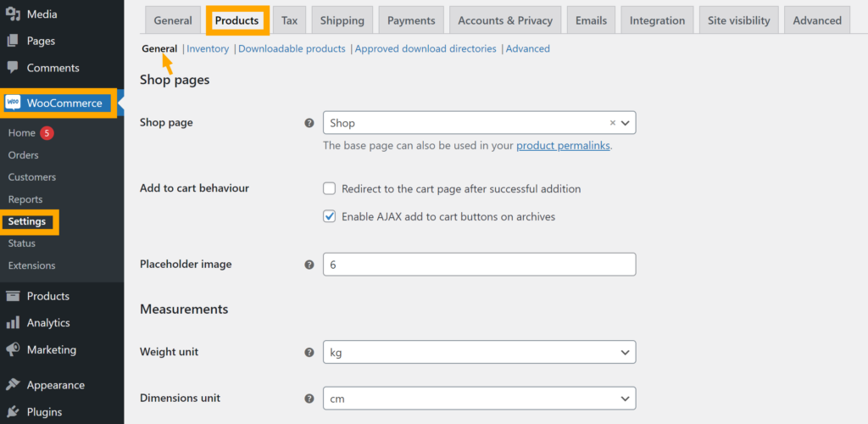Switch to the Shipping tab
This screenshot has height=424, width=868.
(342, 20)
